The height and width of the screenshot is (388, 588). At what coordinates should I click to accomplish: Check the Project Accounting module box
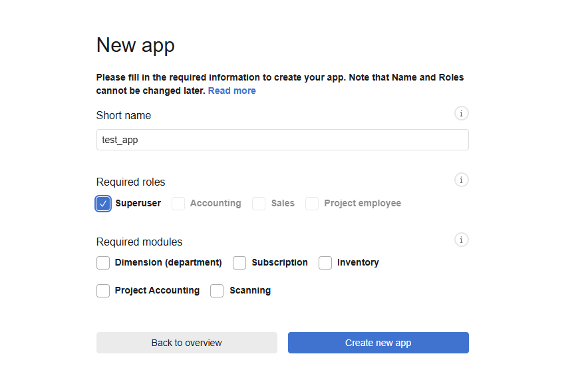point(103,291)
